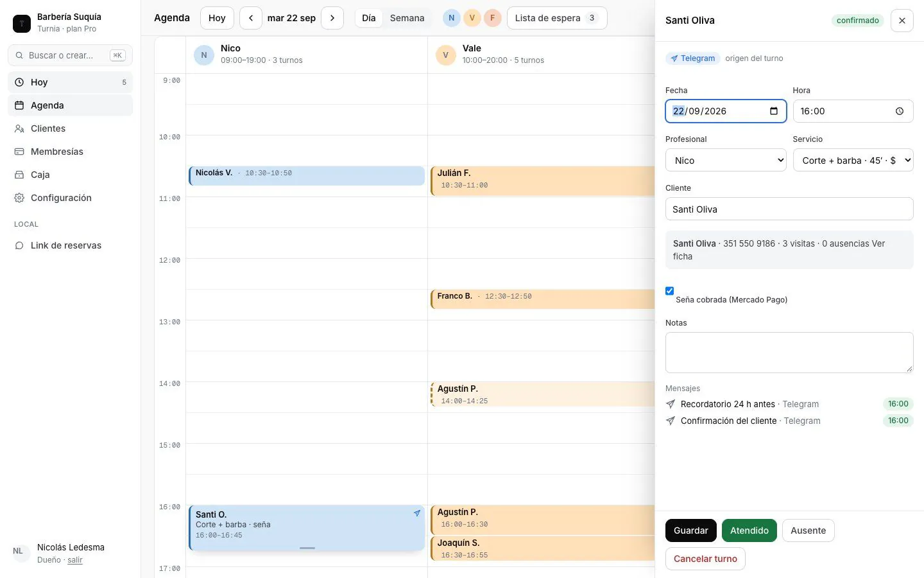This screenshot has width=924, height=578.
Task: Open Configuración in sidebar
Action: (x=70, y=198)
